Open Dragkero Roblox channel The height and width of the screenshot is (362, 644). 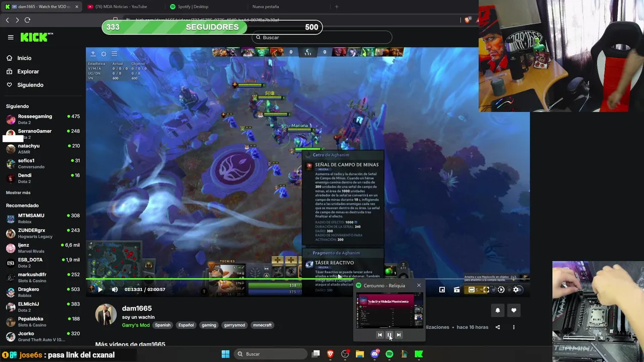point(43,292)
